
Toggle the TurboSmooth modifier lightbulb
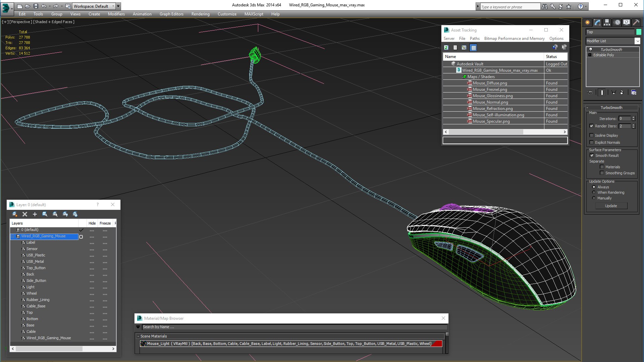pos(591,50)
